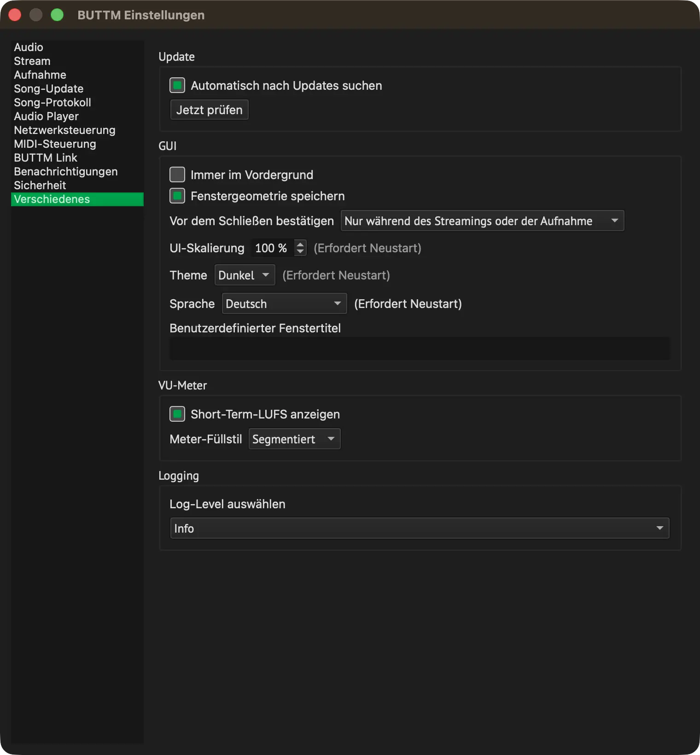
Task: Select Audio in the settings sidebar
Action: [77, 47]
